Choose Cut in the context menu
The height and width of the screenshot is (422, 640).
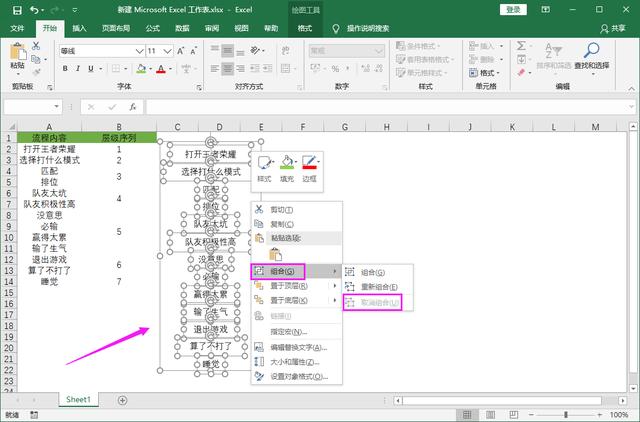pos(296,210)
